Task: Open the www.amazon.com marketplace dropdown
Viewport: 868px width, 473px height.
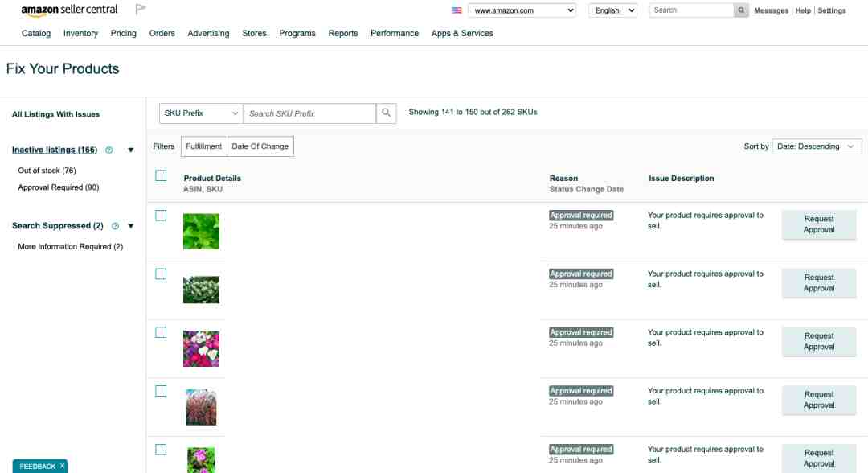Action: pos(522,10)
